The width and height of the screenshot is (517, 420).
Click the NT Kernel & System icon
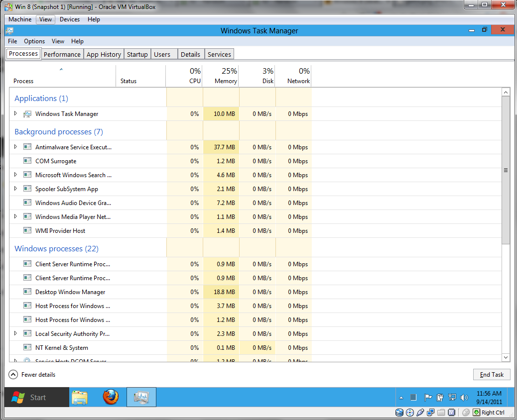pyautogui.click(x=27, y=347)
